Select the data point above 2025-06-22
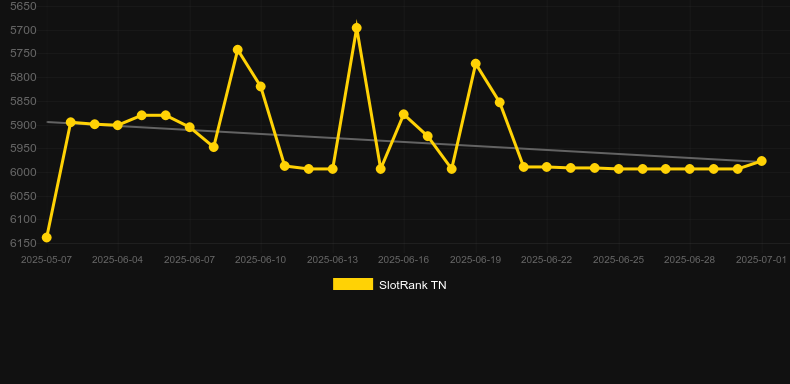790x384 pixels. click(x=547, y=167)
